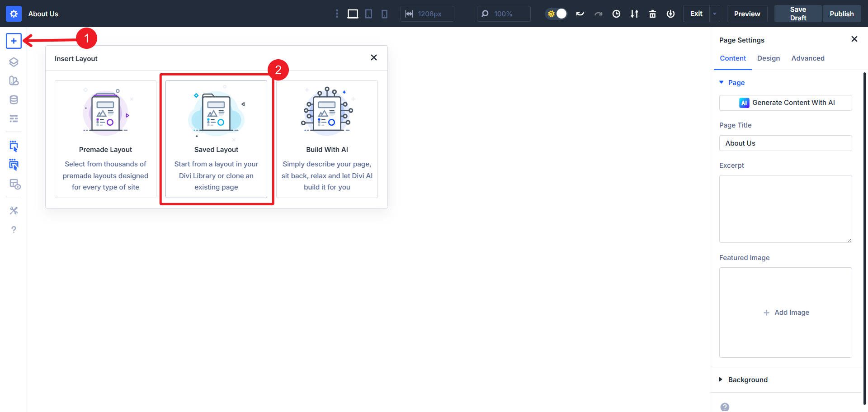The image size is (868, 412).
Task: Open the Layers panel from the left sidebar
Action: pos(14,62)
